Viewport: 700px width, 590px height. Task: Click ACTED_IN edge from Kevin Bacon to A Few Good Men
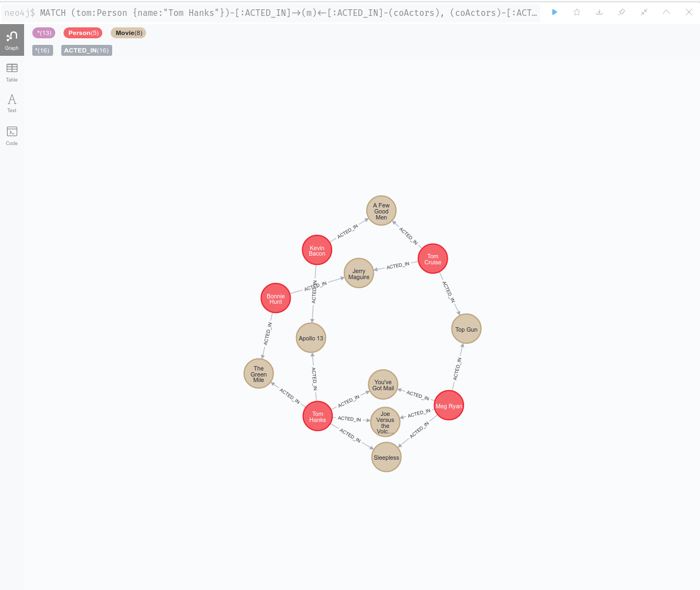point(348,232)
